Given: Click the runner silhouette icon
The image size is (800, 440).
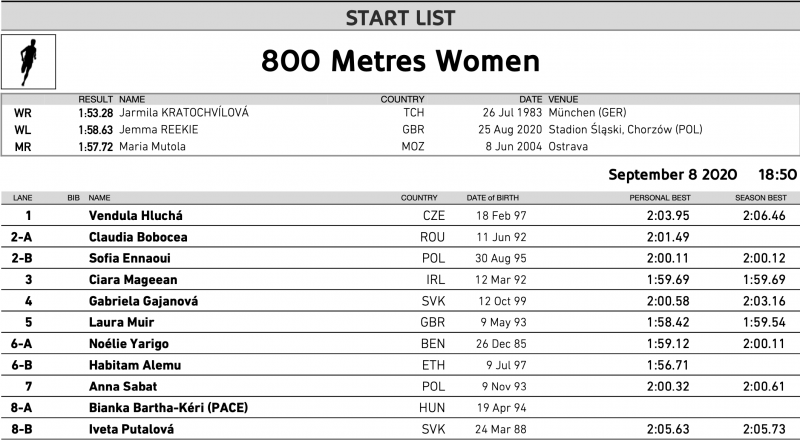Looking at the screenshot, I should [29, 62].
